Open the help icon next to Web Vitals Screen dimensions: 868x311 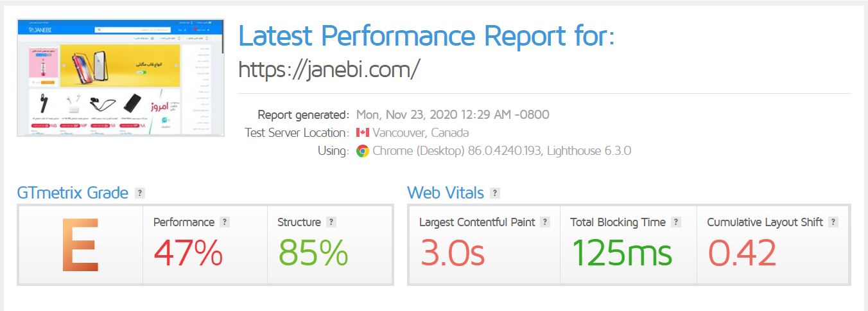pos(495,193)
